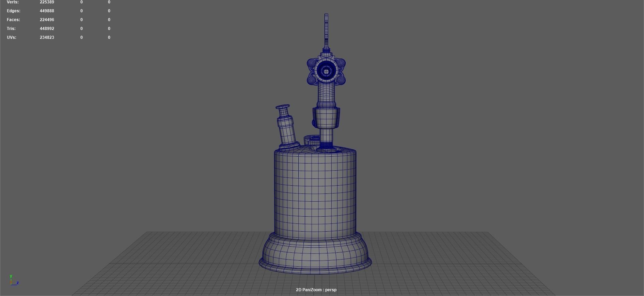Click the Verts count 225389
The width and height of the screenshot is (644, 296).
pos(47,2)
